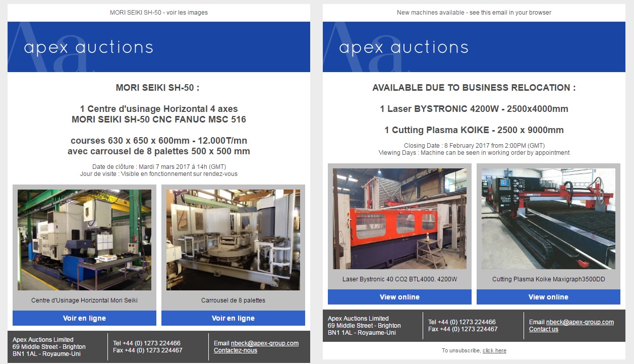Click 'see this email in your browser' link

point(510,13)
